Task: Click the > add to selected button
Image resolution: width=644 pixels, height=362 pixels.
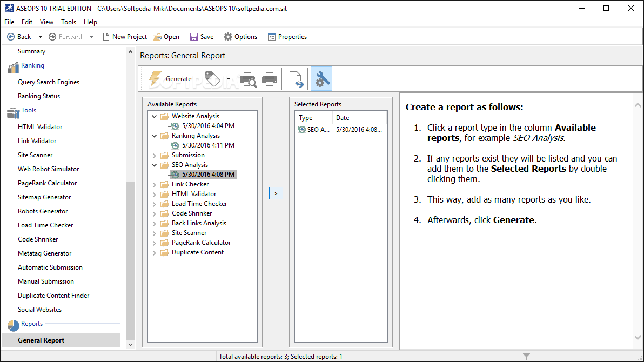Action: tap(276, 193)
